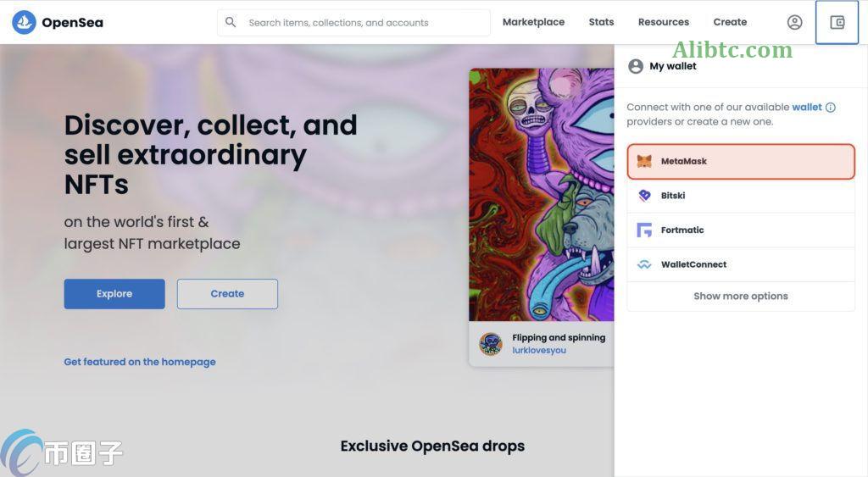868x477 pixels.
Task: Expand Show more options wallet list
Action: click(740, 297)
